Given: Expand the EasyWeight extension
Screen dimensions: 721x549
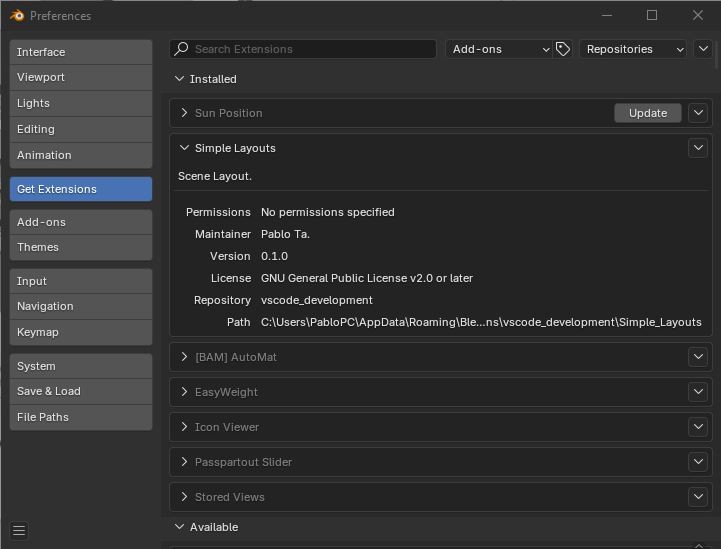Looking at the screenshot, I should click(184, 392).
